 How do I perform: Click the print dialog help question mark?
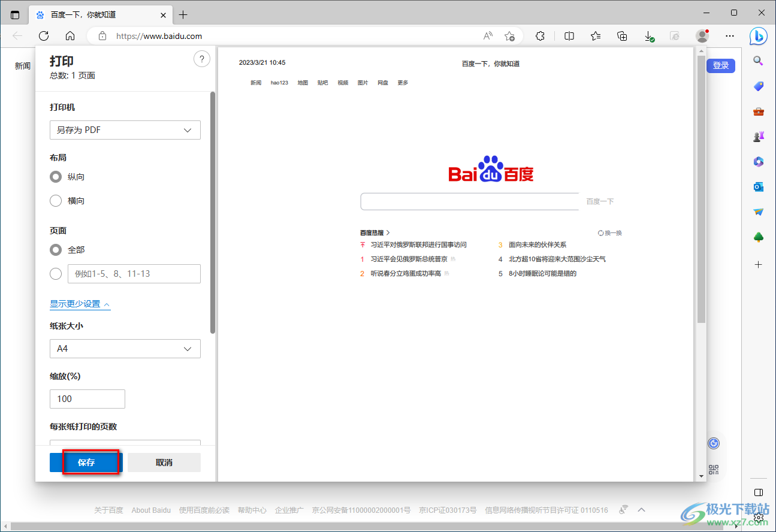tap(202, 59)
